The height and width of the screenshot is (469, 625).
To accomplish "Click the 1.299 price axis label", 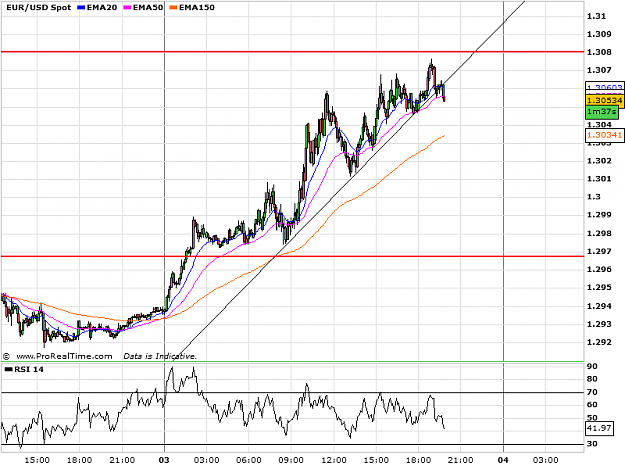I will [x=599, y=215].
